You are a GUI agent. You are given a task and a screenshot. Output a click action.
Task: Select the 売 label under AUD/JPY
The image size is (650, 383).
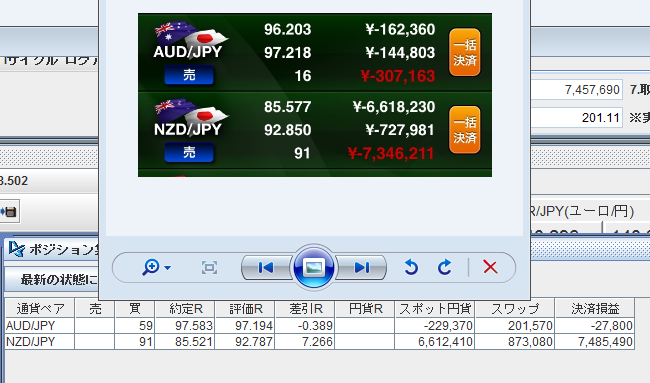pos(189,75)
